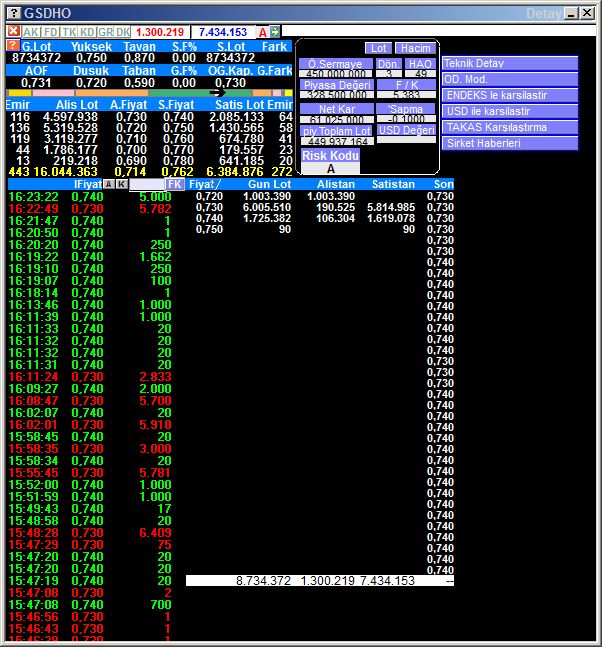This screenshot has width=602, height=647.
Task: Select the DK toolbar button
Action: pyautogui.click(x=123, y=32)
